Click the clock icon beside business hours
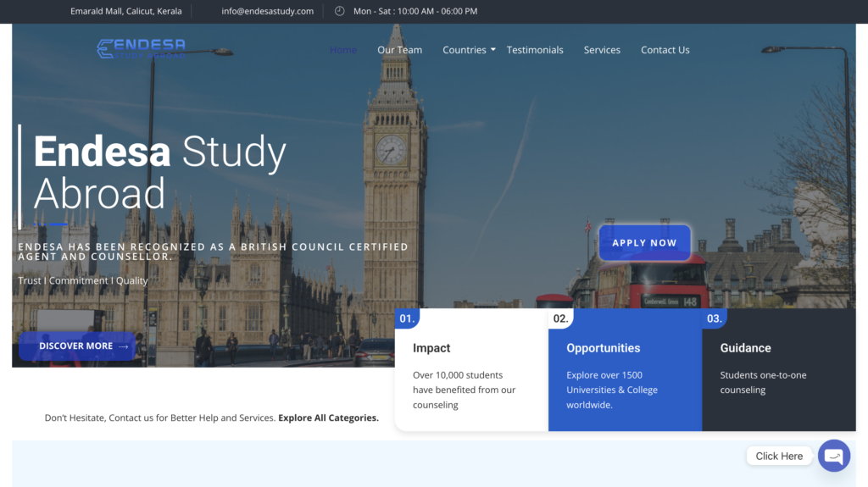The width and height of the screenshot is (868, 487). [x=340, y=11]
